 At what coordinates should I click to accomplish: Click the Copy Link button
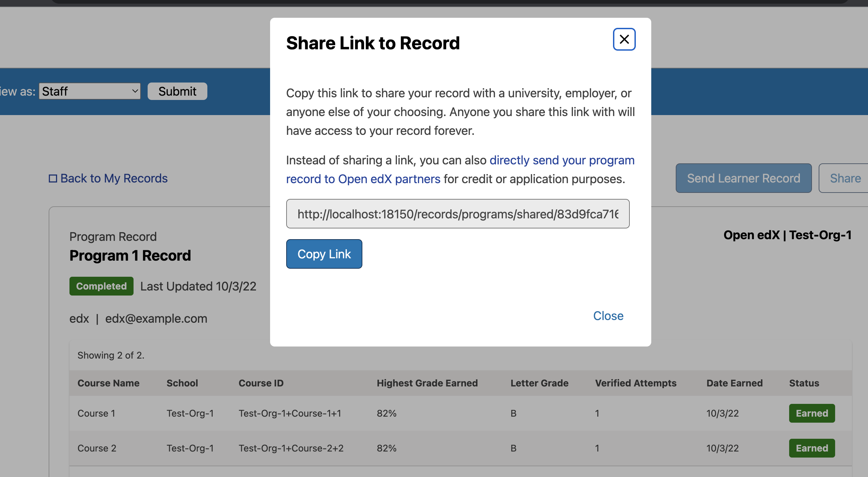point(324,254)
